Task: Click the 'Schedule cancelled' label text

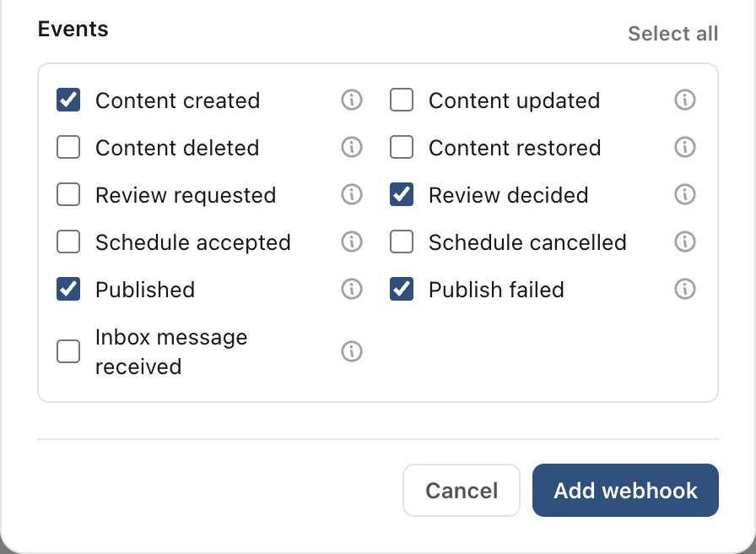Action: click(x=527, y=242)
